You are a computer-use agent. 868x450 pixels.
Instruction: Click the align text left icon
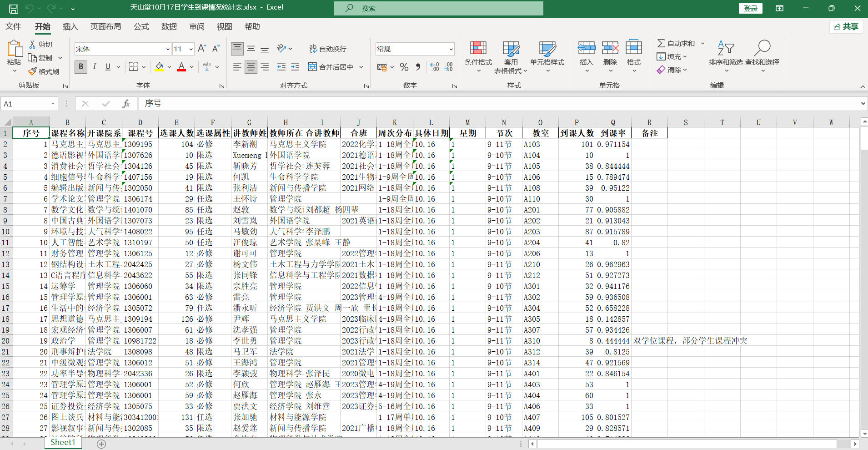[x=237, y=67]
